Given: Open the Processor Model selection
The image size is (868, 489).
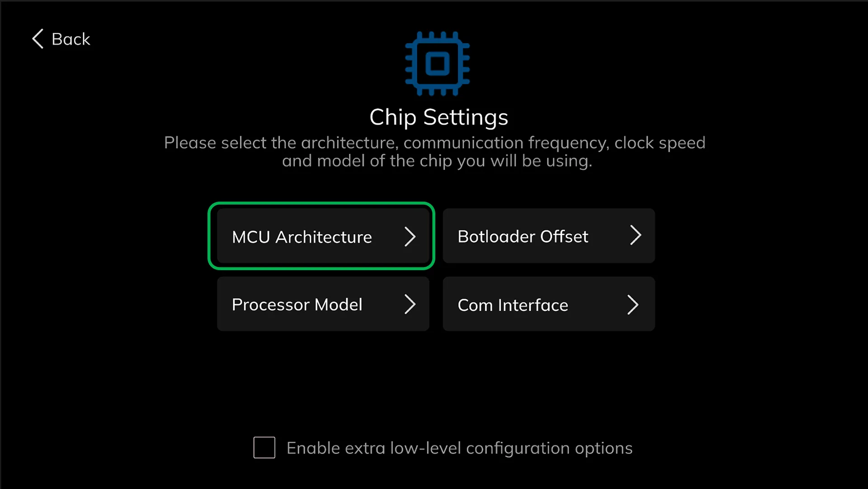Looking at the screenshot, I should 323,304.
